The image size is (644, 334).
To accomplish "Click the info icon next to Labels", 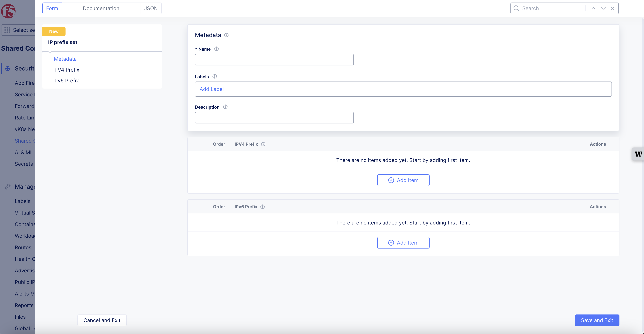I will (214, 76).
